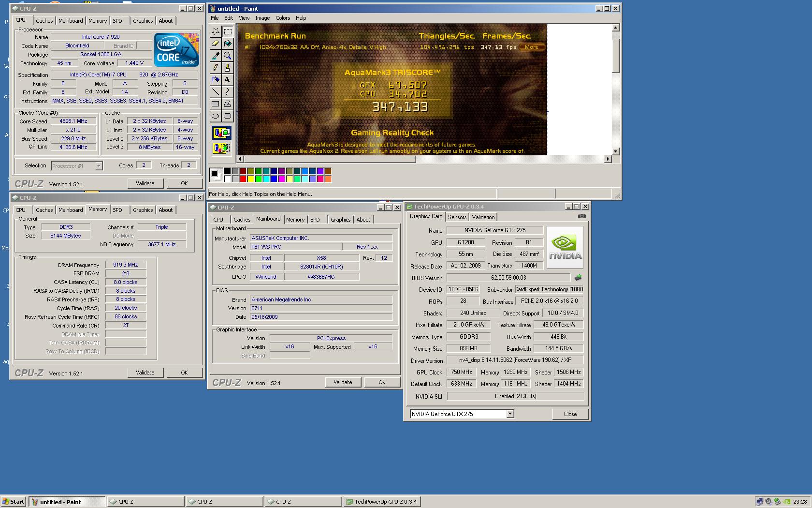812x508 pixels.
Task: Open the File menu in Paint
Action: 215,18
